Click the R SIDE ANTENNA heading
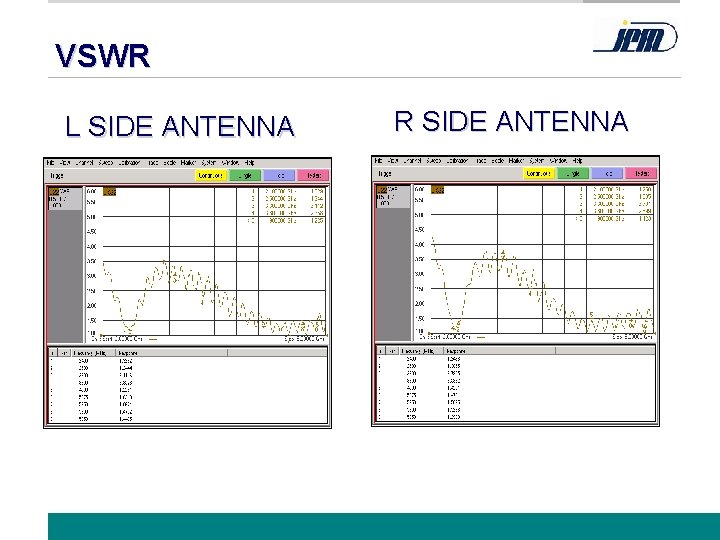Viewport: 720px width, 540px height. (x=511, y=121)
